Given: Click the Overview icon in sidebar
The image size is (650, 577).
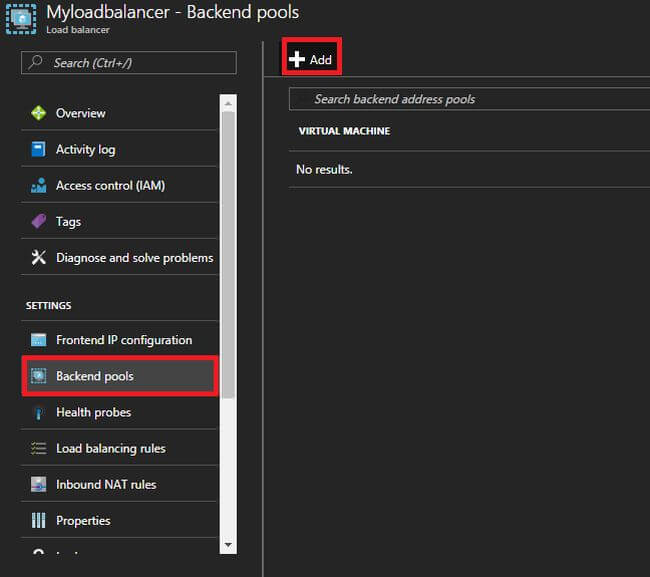Looking at the screenshot, I should 39,113.
